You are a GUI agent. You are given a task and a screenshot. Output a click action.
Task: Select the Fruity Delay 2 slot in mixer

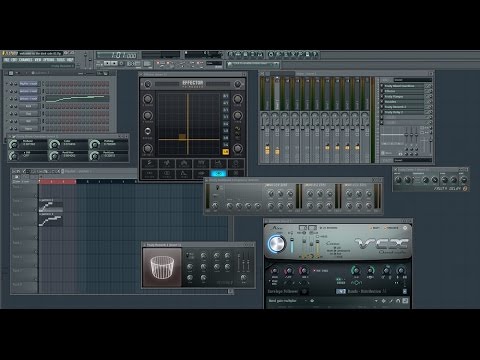pos(404,112)
